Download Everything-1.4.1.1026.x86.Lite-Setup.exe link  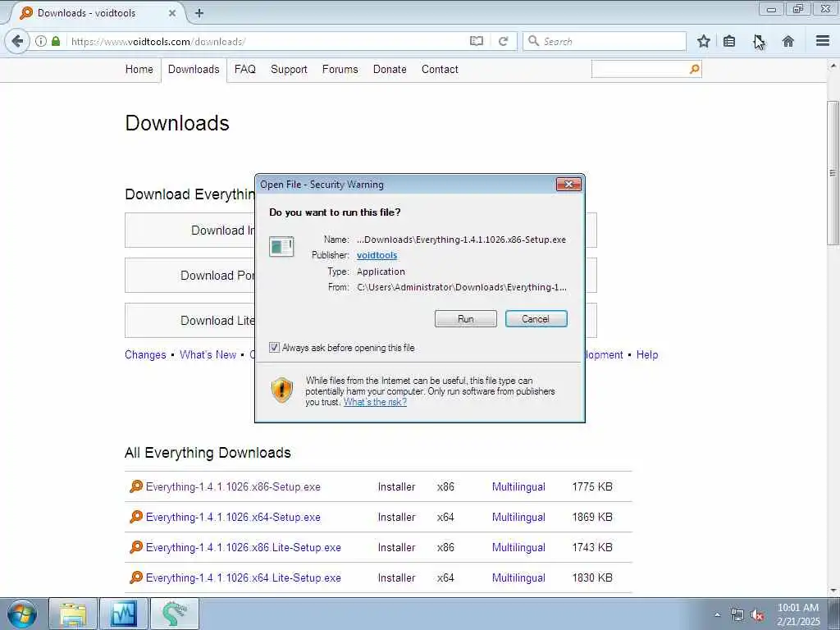click(243, 547)
